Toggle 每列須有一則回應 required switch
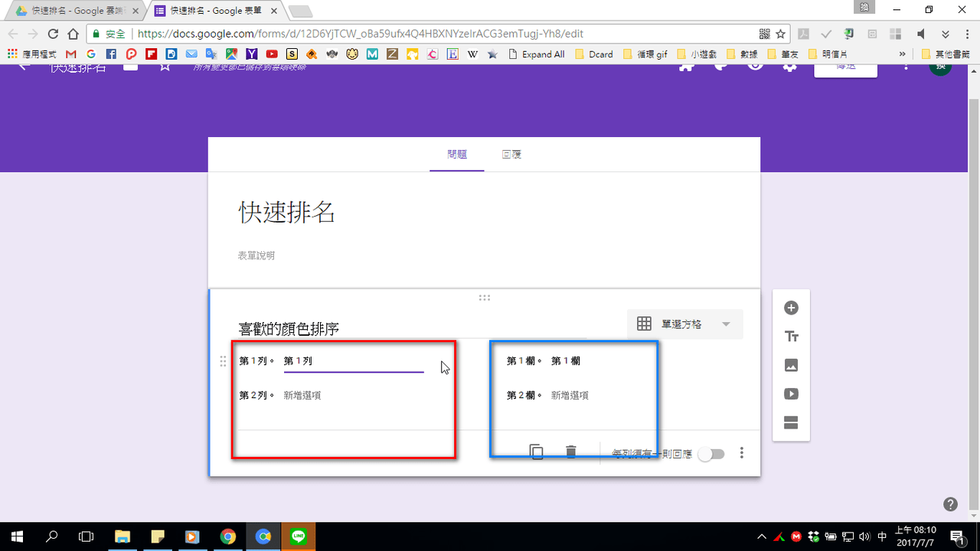 710,454
